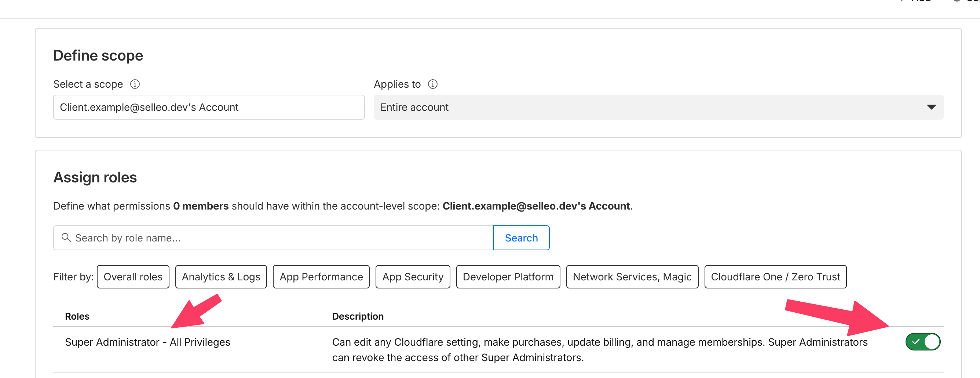Disable the Super Administrator - All Privileges toggle
The width and height of the screenshot is (980, 378).
pos(922,342)
